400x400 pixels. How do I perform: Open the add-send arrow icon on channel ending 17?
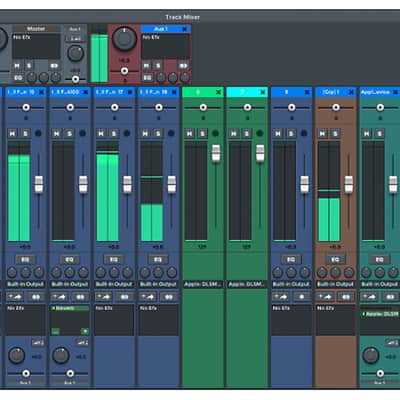pos(103,296)
